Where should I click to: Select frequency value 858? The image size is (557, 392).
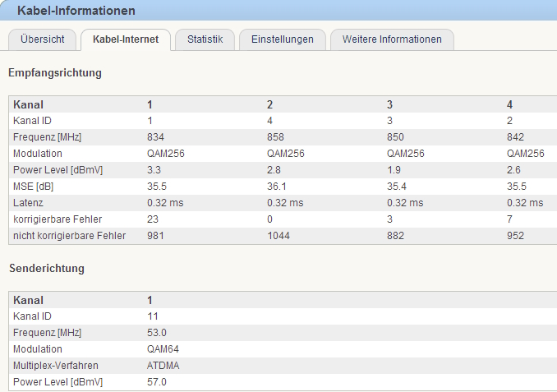coord(276,137)
